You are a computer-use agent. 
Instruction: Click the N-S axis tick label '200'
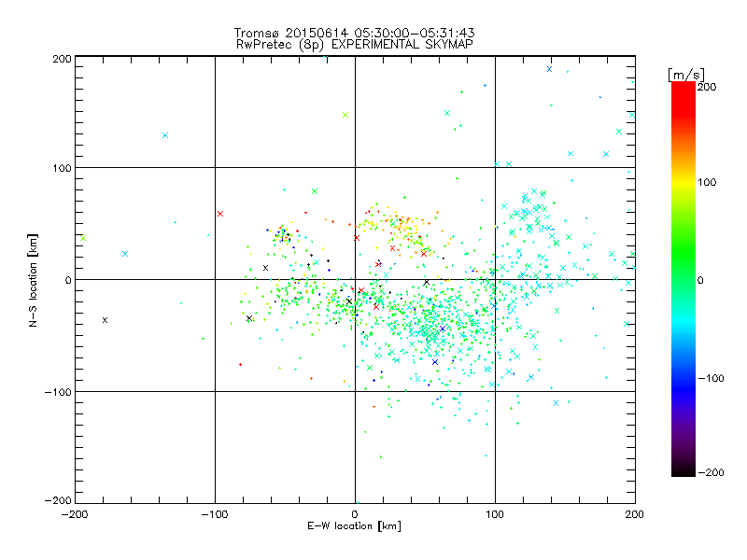(x=62, y=59)
